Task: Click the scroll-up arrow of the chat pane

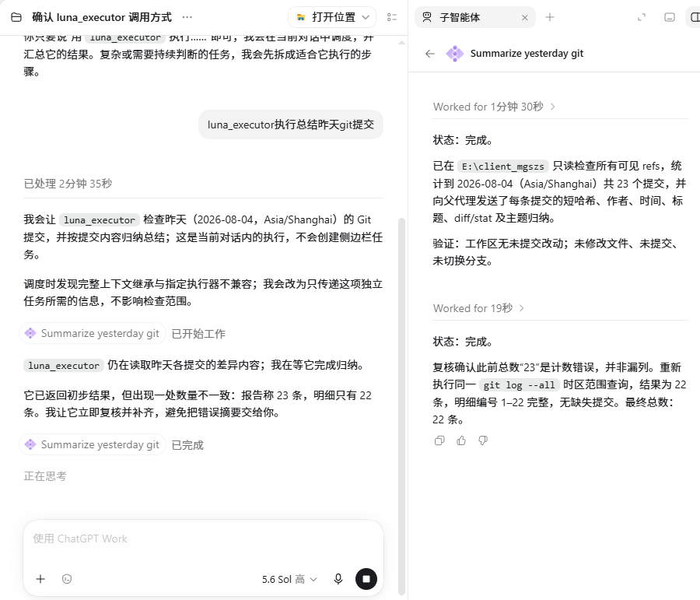Action: pyautogui.click(x=402, y=43)
